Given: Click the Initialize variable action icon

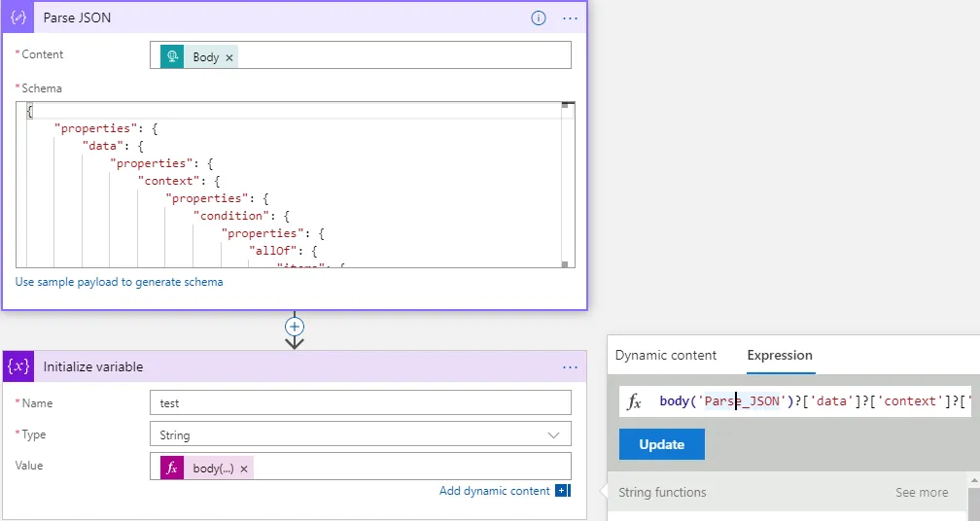Looking at the screenshot, I should click(x=18, y=366).
